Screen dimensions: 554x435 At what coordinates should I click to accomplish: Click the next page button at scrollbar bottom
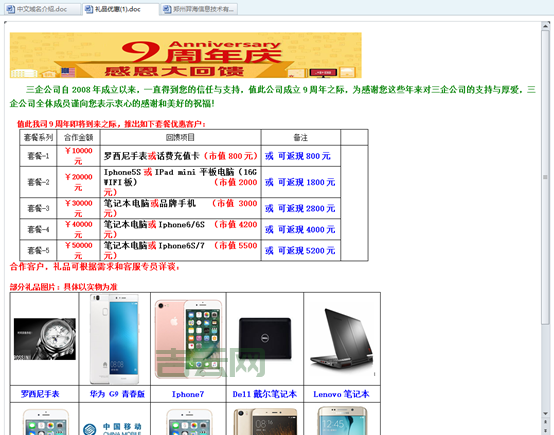pyautogui.click(x=546, y=430)
